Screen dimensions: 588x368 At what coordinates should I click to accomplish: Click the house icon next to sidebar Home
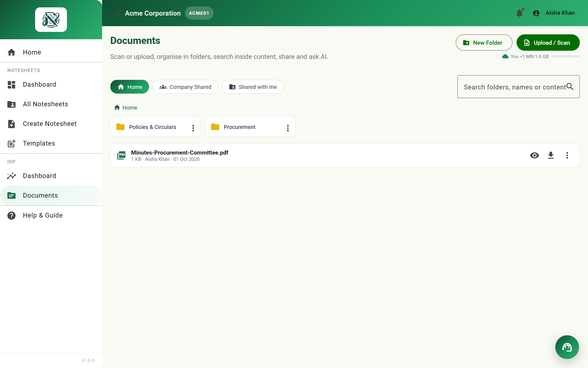coord(11,52)
